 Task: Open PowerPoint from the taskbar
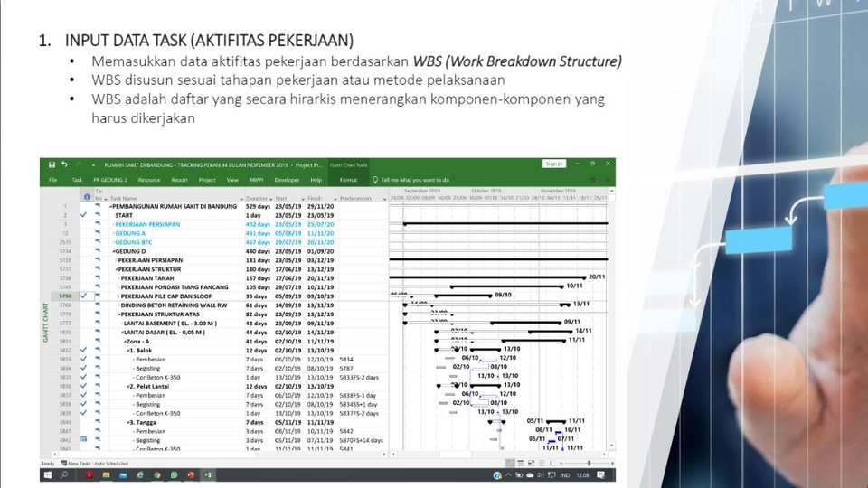point(191,475)
